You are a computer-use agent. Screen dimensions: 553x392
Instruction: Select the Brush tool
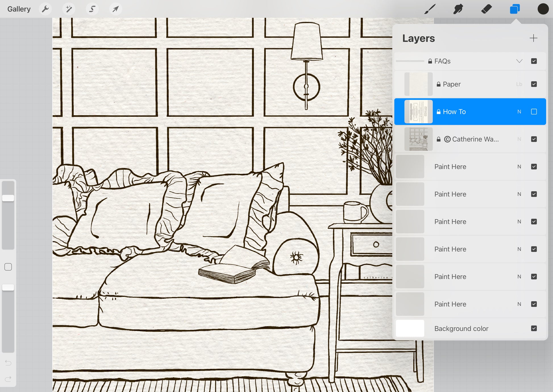click(x=430, y=9)
